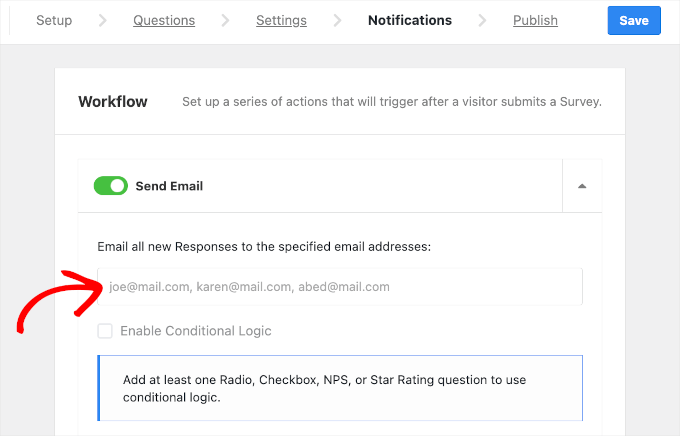
Task: Click the Enable Conditional Logic label
Action: click(x=195, y=331)
